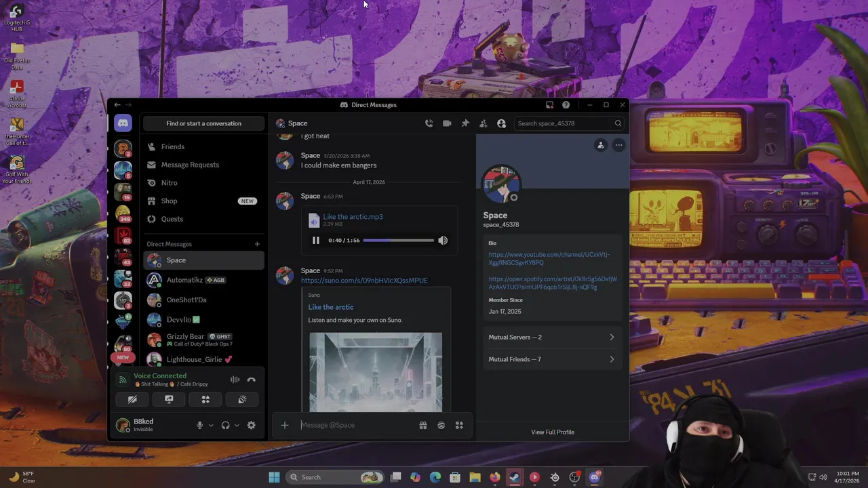
Task: Hide the user profile panel
Action: (501, 123)
